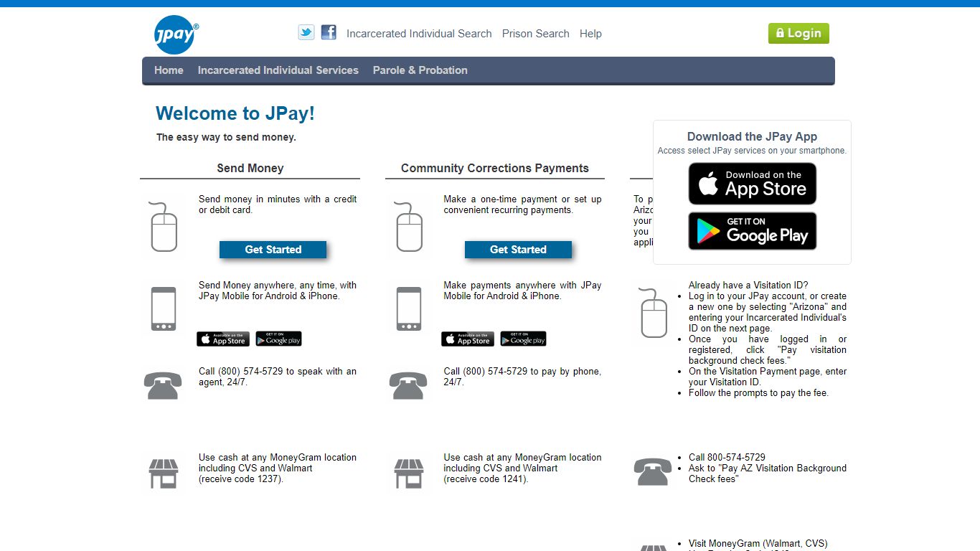Click the store icon in Send Money
Screen dimensions: 980x551
164,474
